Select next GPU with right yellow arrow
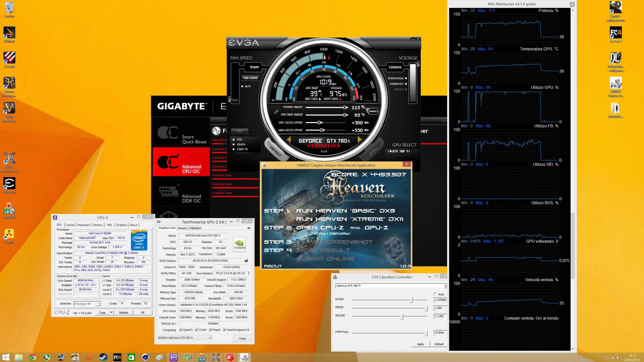Viewport: 644px width, 362px height. pyautogui.click(x=360, y=139)
